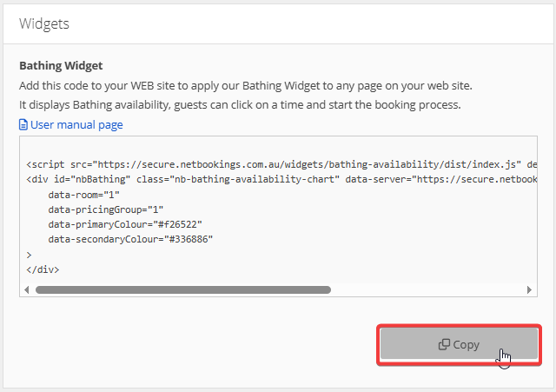Click the closing </div> tag line

(43, 269)
